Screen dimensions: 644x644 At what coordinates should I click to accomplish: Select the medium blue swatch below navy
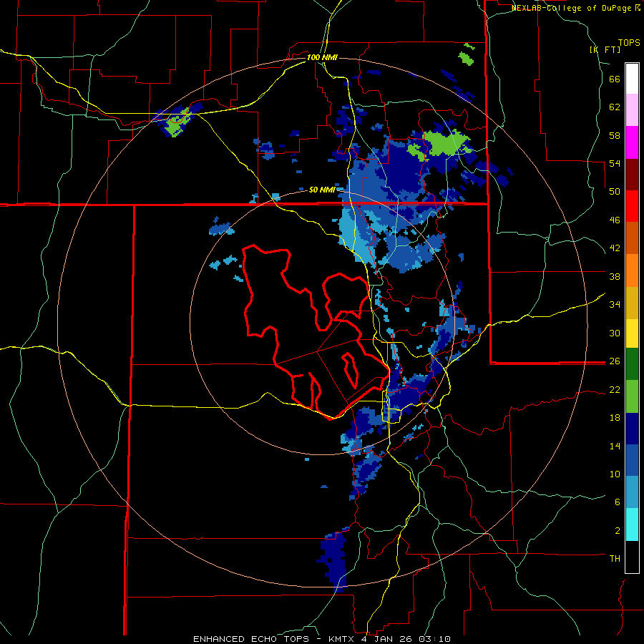[632, 460]
